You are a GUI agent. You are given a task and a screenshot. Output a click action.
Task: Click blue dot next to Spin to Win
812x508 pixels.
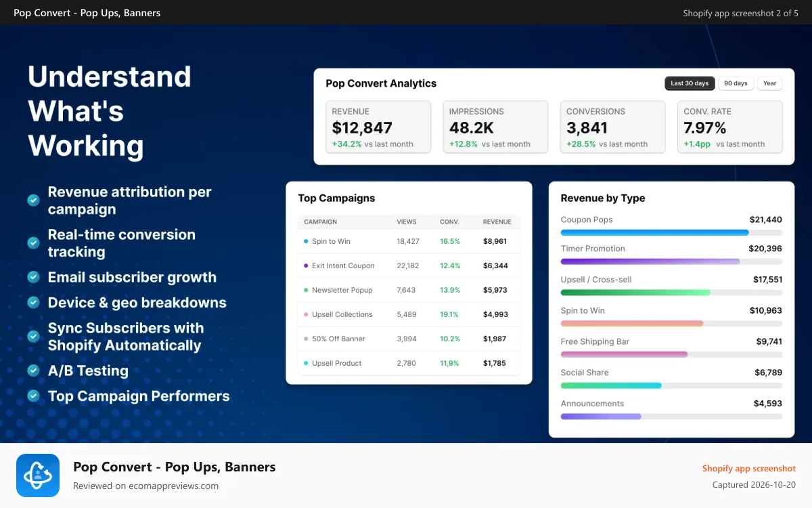306,241
